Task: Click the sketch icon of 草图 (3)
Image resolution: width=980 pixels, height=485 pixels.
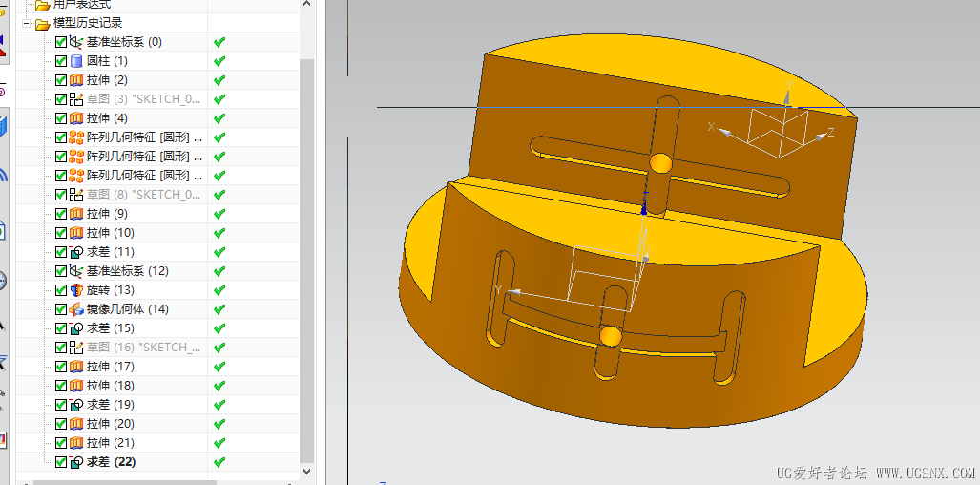Action: [x=76, y=99]
